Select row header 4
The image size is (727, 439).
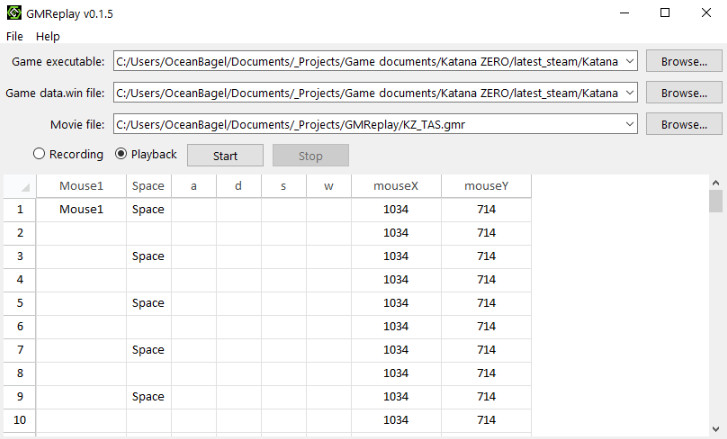point(20,280)
